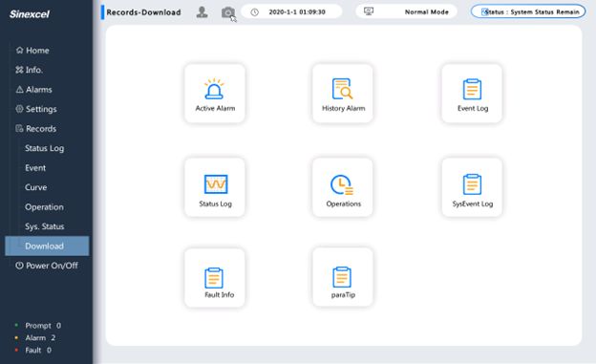Open the Fault Info clipboard tile
596x364 pixels.
tap(215, 278)
